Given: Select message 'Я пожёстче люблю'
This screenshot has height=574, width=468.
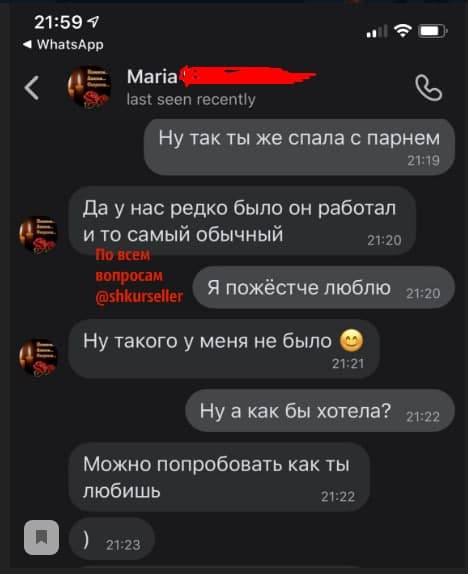Looking at the screenshot, I should click(x=324, y=288).
